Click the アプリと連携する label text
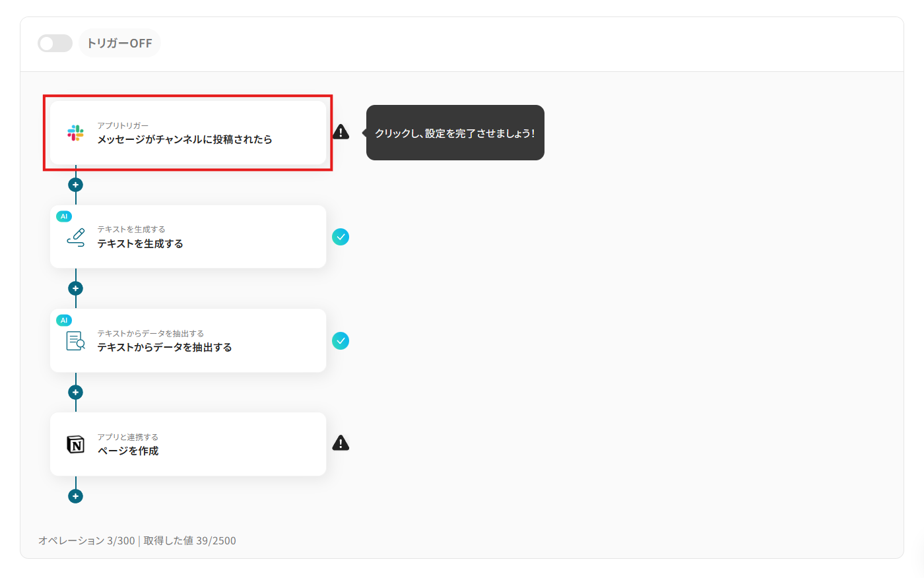 128,437
